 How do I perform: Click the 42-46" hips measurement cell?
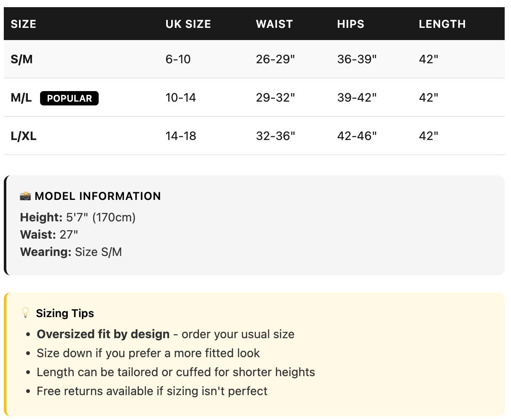click(x=357, y=136)
